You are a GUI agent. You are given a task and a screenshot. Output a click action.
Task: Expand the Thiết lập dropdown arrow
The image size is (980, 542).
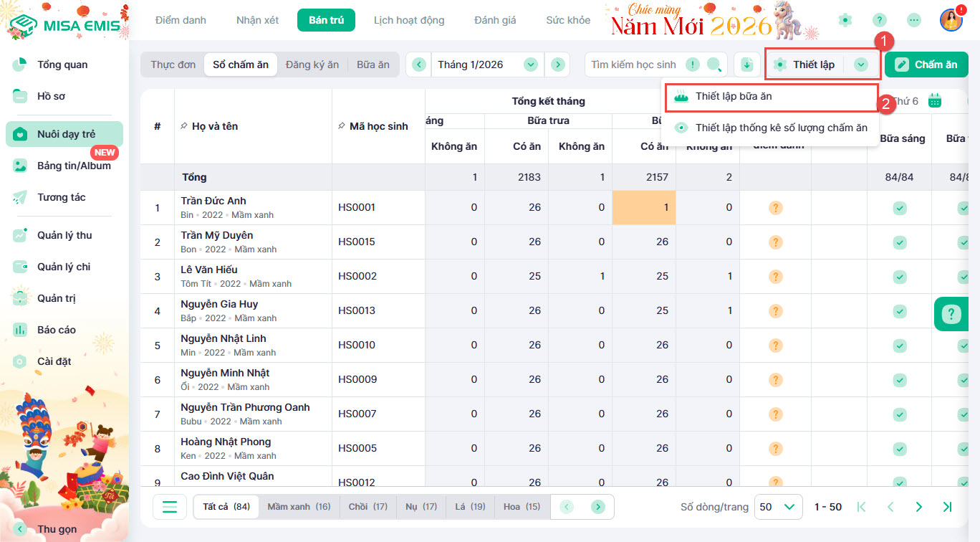861,65
